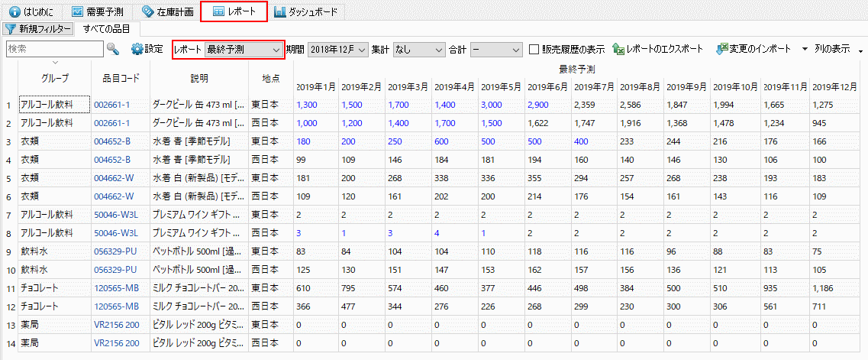This screenshot has height=360, width=868.
Task: Toggle the 販売履歴の表示 checkbox
Action: 535,49
